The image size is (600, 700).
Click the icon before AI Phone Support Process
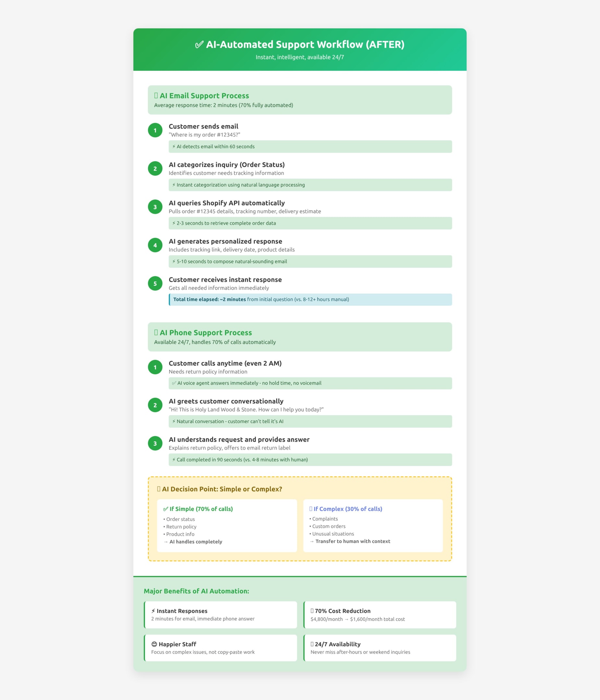click(x=156, y=332)
